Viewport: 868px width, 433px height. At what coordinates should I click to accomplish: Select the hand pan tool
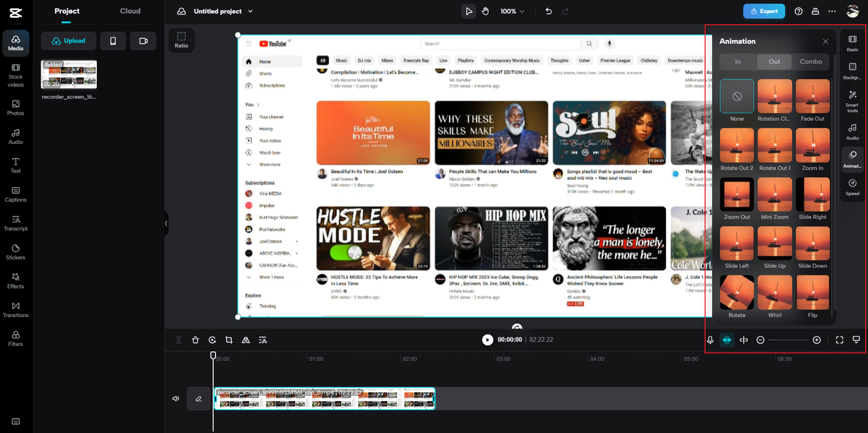[486, 11]
